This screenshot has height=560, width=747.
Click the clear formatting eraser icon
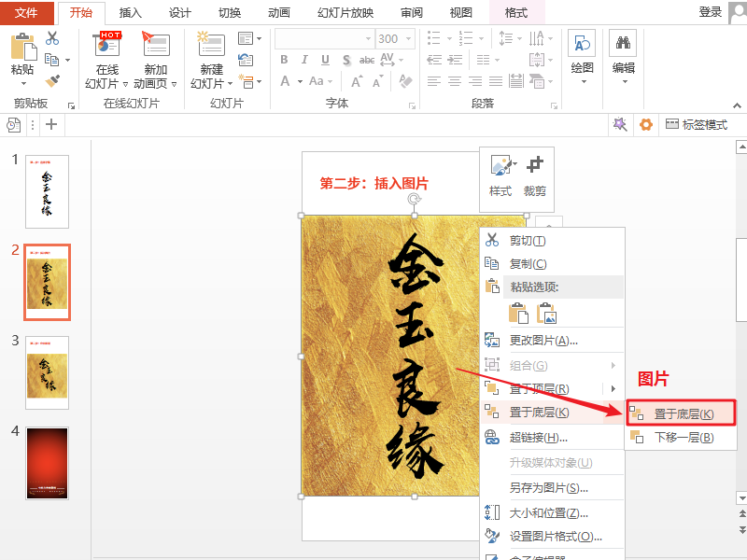point(405,81)
